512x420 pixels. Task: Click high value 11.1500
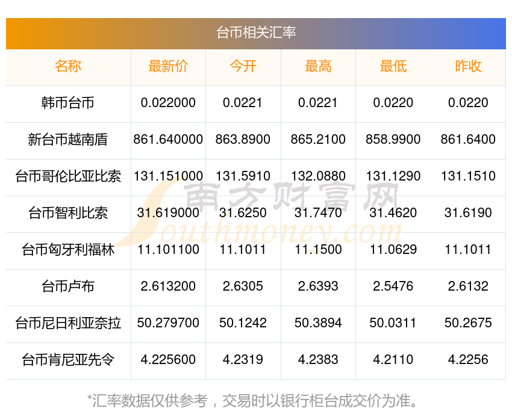(318, 250)
